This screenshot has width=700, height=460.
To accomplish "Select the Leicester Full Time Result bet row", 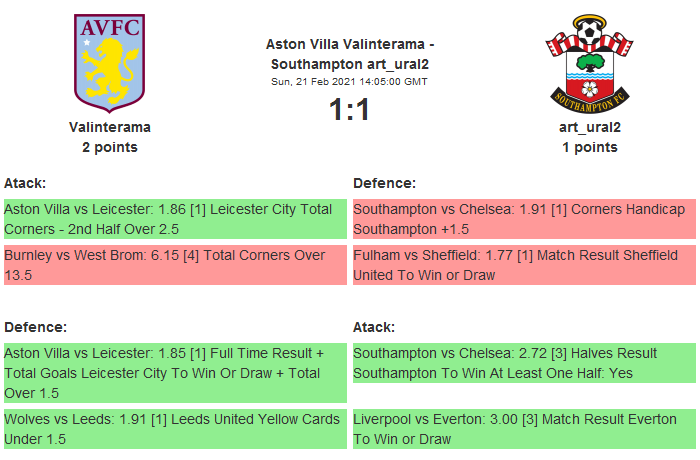I will (175, 373).
